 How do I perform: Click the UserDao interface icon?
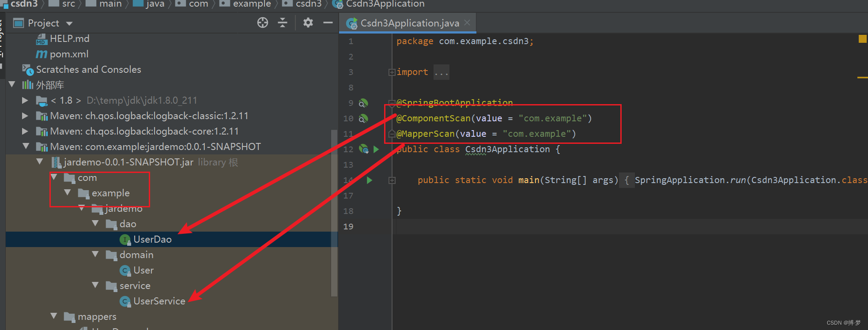[x=125, y=240]
